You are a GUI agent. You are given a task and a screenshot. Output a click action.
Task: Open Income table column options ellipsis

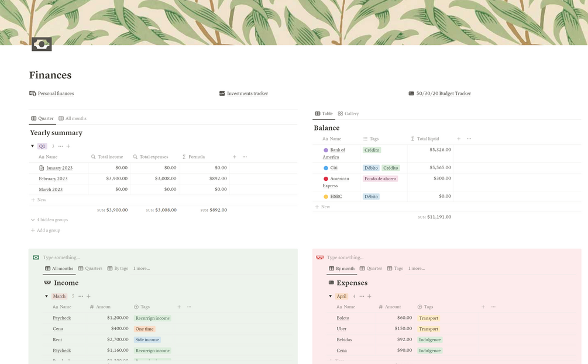coord(190,307)
